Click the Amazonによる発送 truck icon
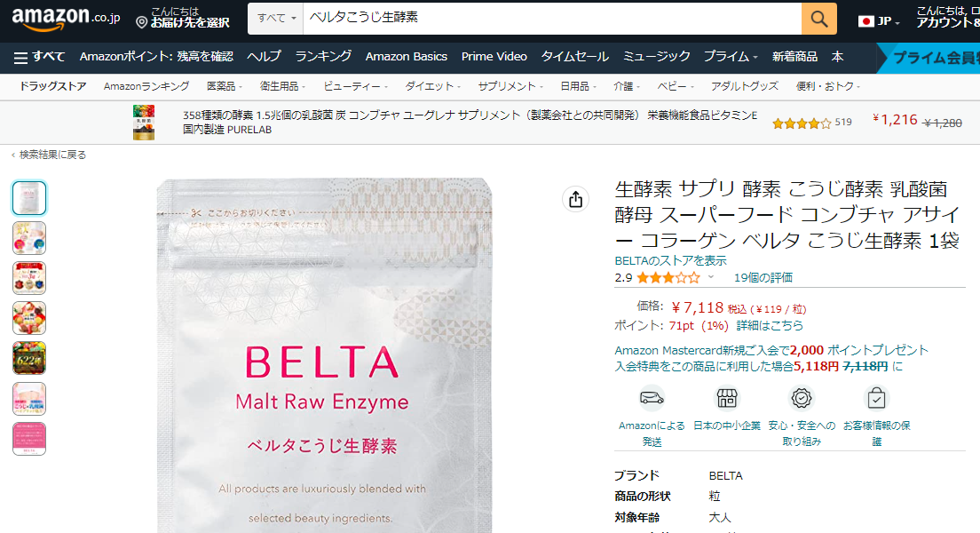This screenshot has height=533, width=980. 652,398
